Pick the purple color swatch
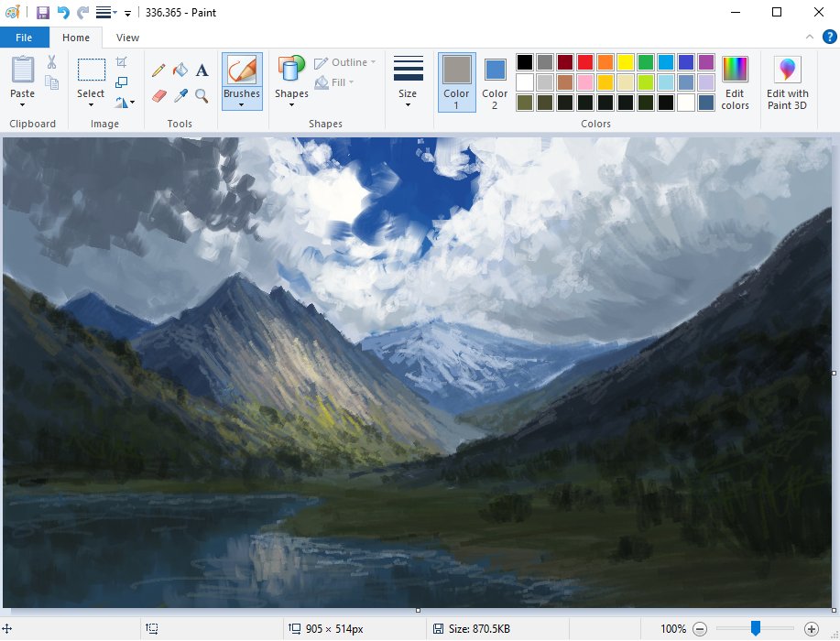This screenshot has width=840, height=641. click(x=706, y=62)
